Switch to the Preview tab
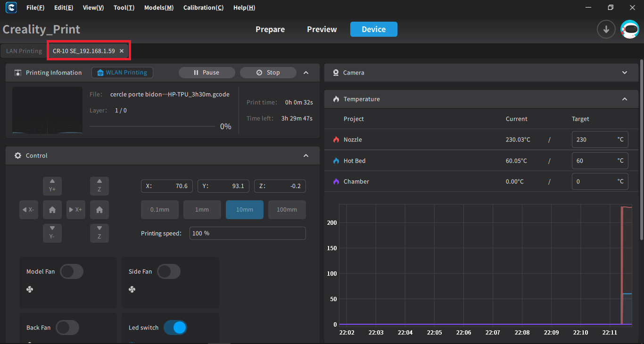 [322, 29]
